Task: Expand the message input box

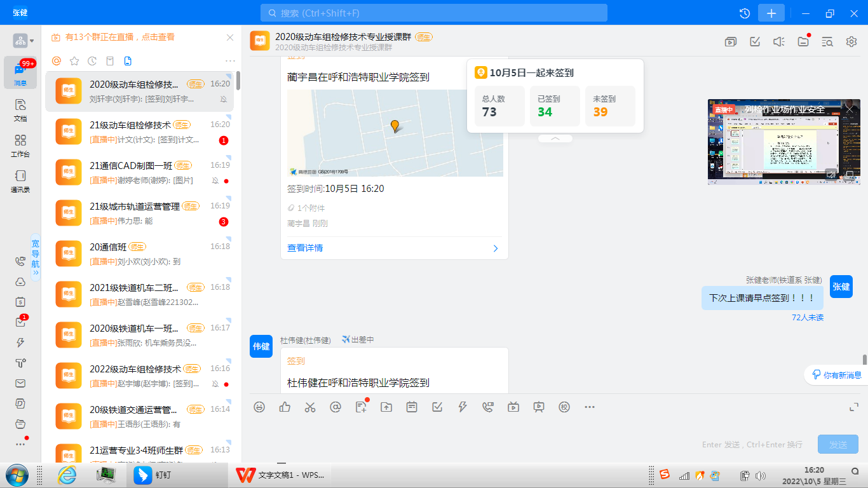Action: tap(854, 407)
